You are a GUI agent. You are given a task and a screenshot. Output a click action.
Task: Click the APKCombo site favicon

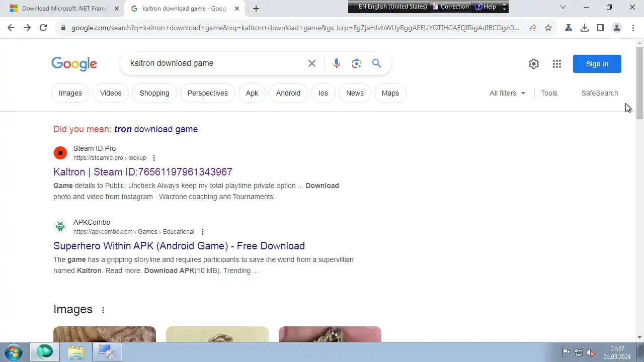pos(60,227)
